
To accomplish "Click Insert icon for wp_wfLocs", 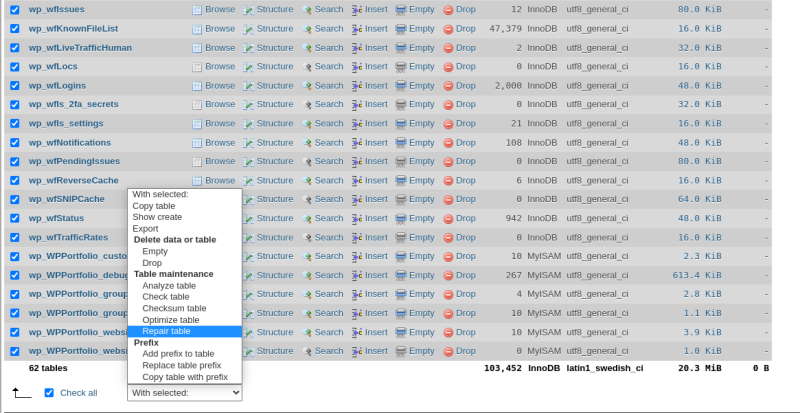I will 357,67.
